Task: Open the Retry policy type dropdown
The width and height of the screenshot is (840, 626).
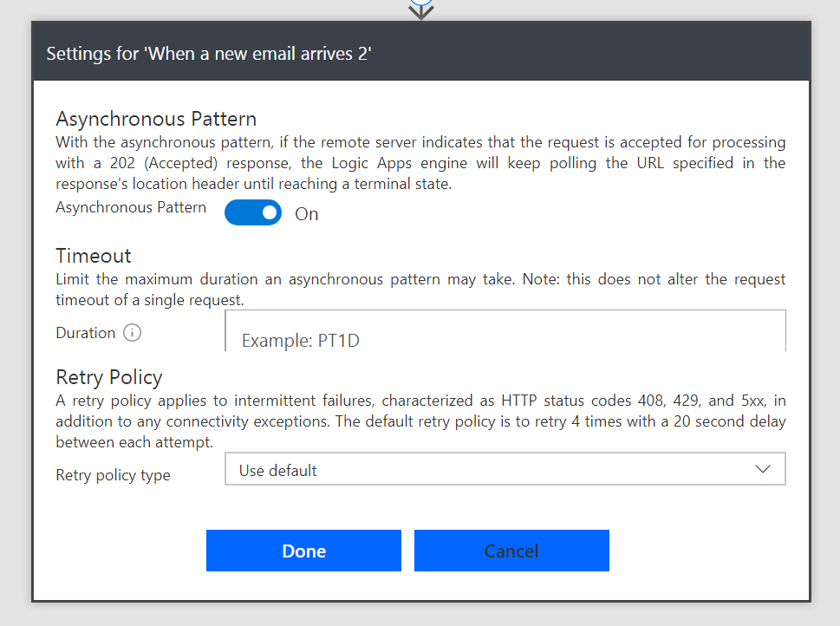Action: pyautogui.click(x=505, y=470)
